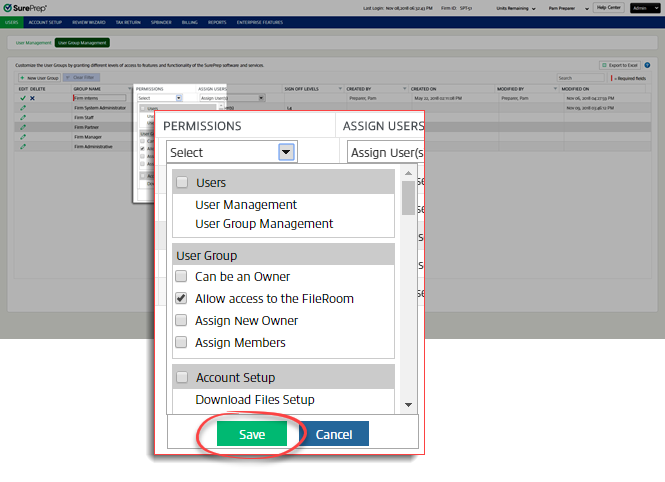Switch to the User Management tab

coord(31,43)
